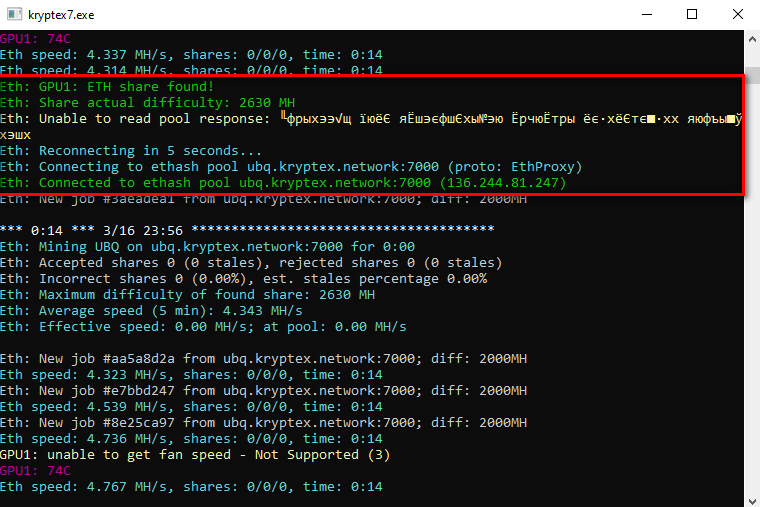Click the 'ETH share found!' line
Image resolution: width=760 pixels, height=507 pixels.
click(107, 87)
